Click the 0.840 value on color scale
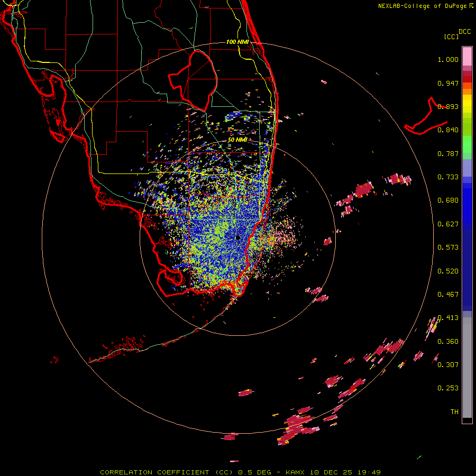The image size is (476, 476). (448, 130)
